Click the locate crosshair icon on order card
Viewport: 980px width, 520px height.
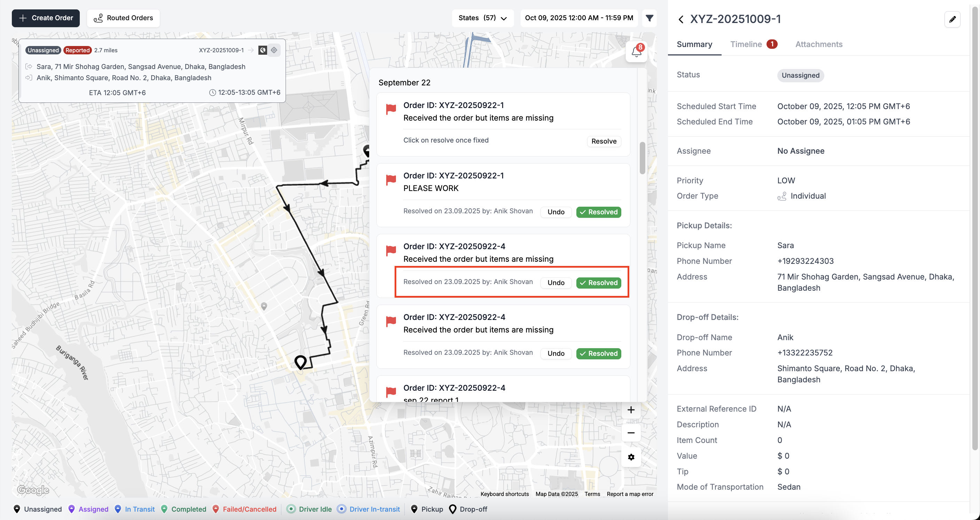click(x=274, y=50)
